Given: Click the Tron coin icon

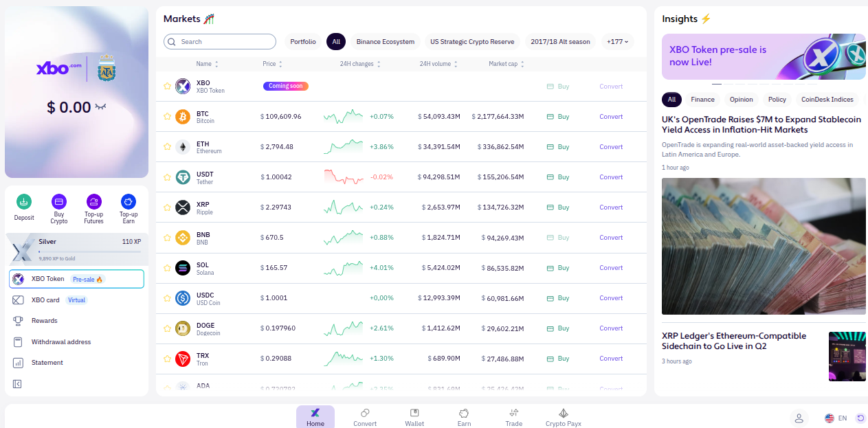Looking at the screenshot, I should pyautogui.click(x=183, y=359).
